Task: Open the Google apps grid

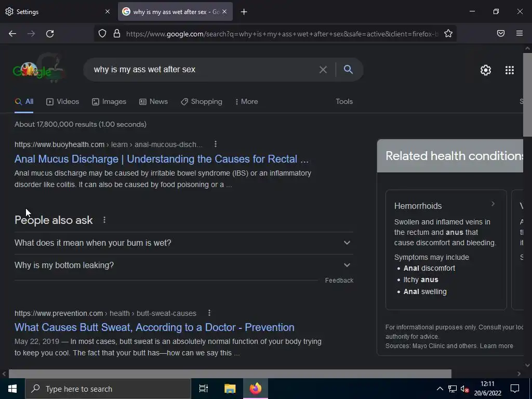Action: click(x=510, y=70)
